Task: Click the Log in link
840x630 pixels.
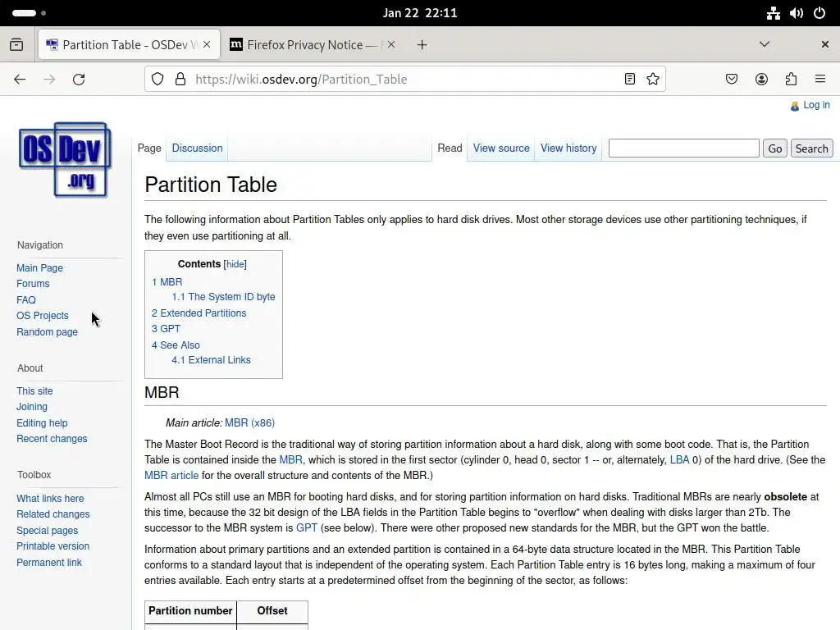Action: pos(816,105)
